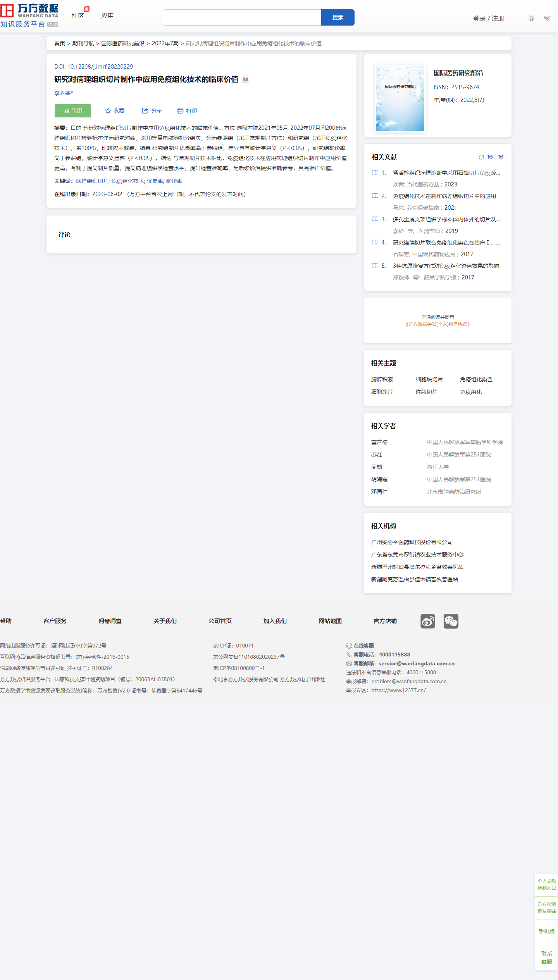The height and width of the screenshot is (980, 558).
Task: Click the Weibo icon in footer
Action: click(x=428, y=621)
